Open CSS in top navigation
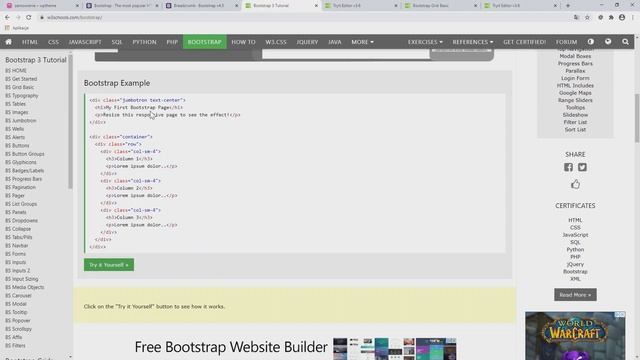 click(x=53, y=42)
